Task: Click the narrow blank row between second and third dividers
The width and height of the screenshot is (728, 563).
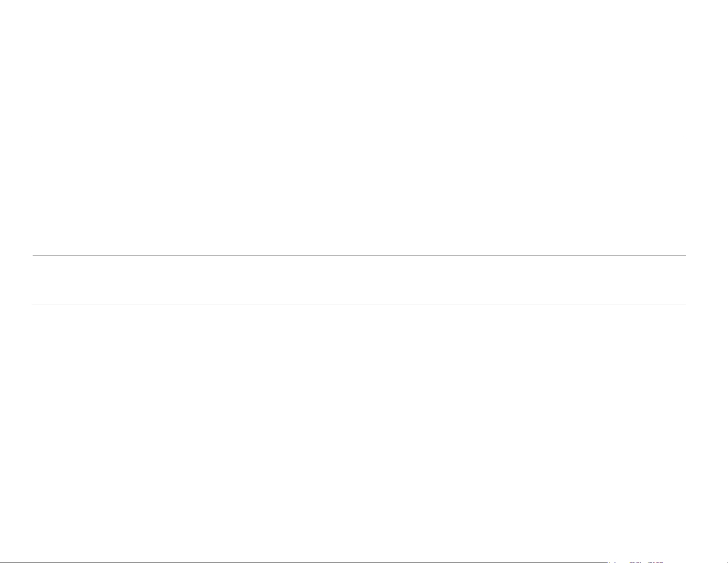Action: coord(358,280)
